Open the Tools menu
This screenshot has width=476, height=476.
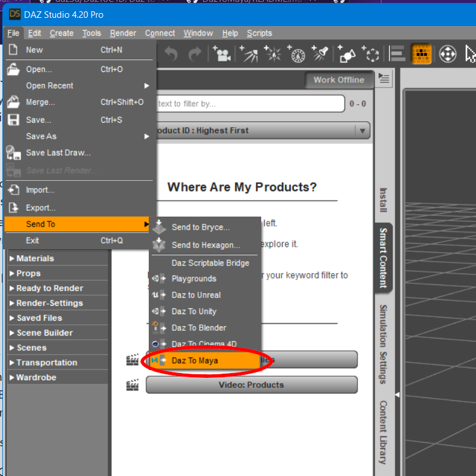click(92, 33)
